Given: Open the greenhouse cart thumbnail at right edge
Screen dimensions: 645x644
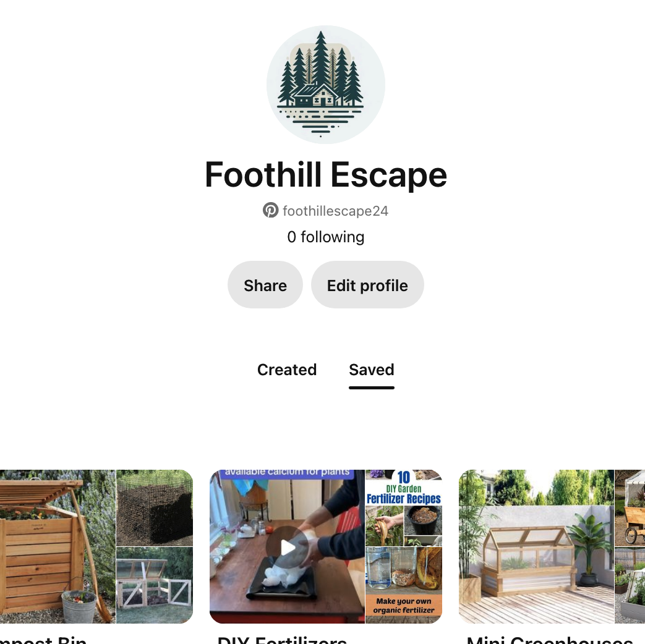Looking at the screenshot, I should (630, 508).
